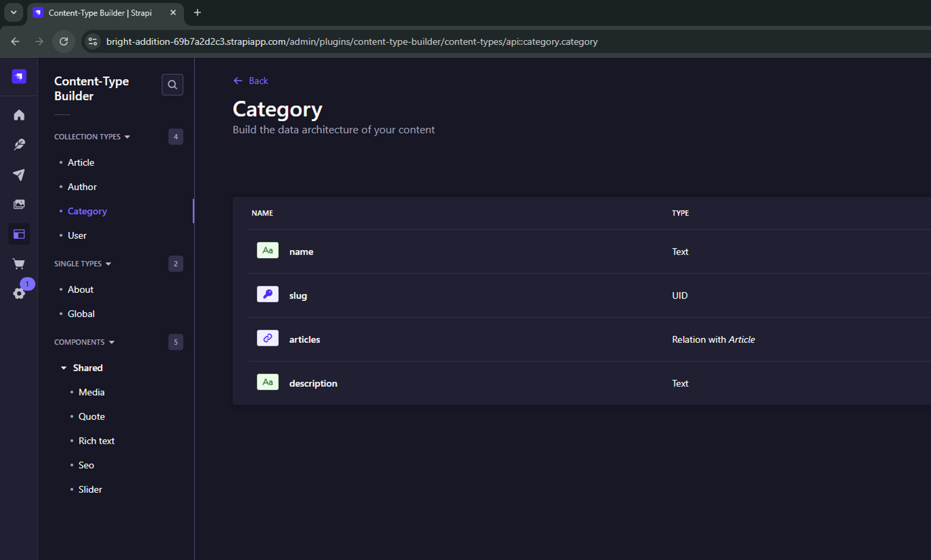Image resolution: width=931 pixels, height=560 pixels.
Task: Click the Components count badge 5
Action: pyautogui.click(x=176, y=342)
